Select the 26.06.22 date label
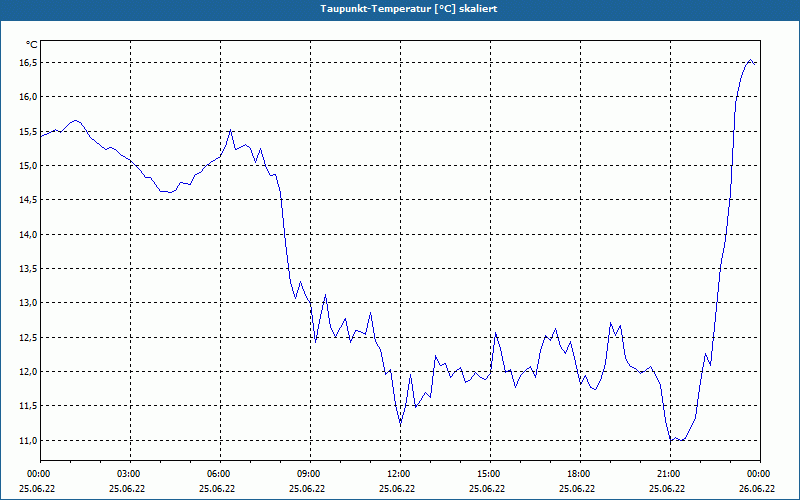Viewport: 800px width, 500px height. (x=757, y=489)
